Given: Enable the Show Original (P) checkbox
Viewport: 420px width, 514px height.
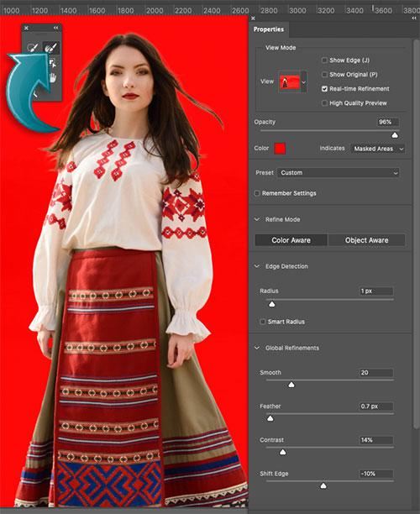Looking at the screenshot, I should pos(324,75).
